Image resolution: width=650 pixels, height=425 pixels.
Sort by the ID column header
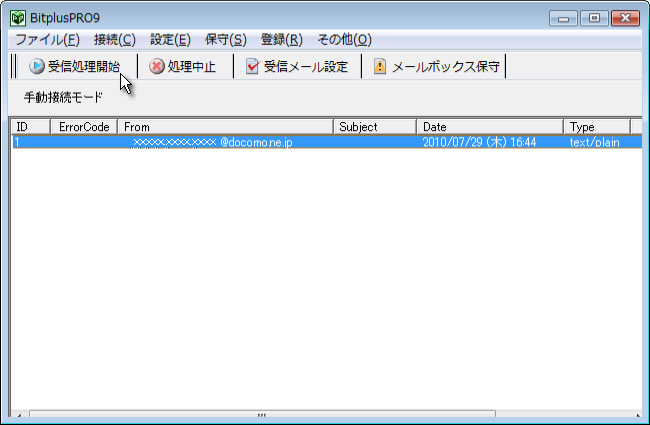tap(30, 127)
